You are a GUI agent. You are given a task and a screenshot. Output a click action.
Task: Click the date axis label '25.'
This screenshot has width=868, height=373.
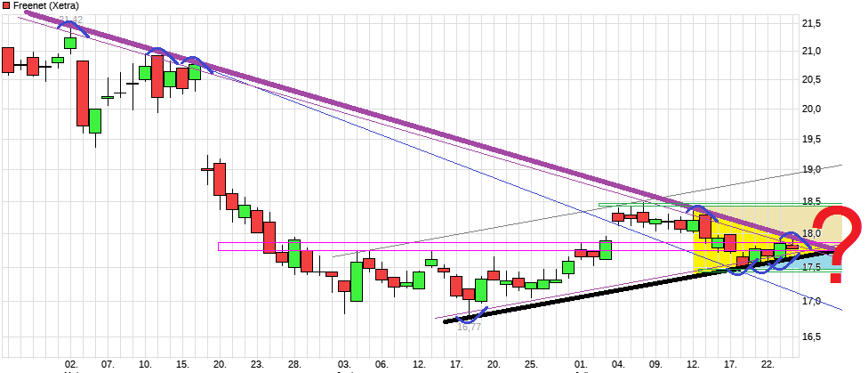pos(531,364)
